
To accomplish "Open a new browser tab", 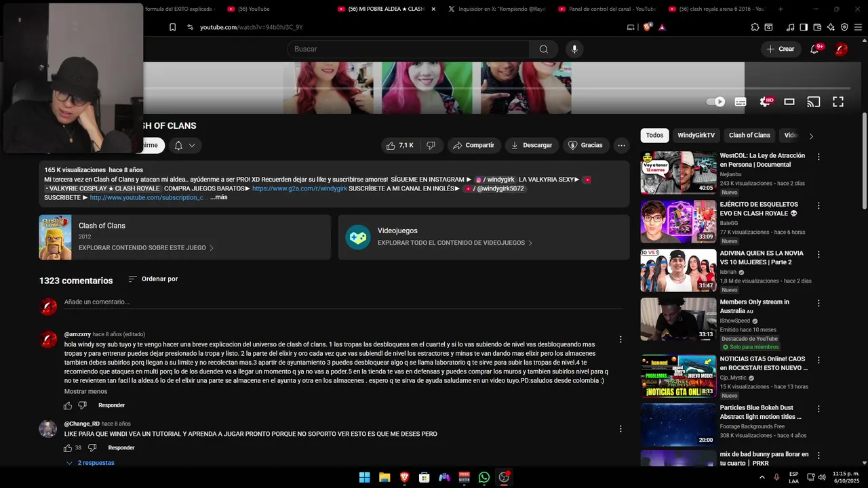I will pos(781,9).
